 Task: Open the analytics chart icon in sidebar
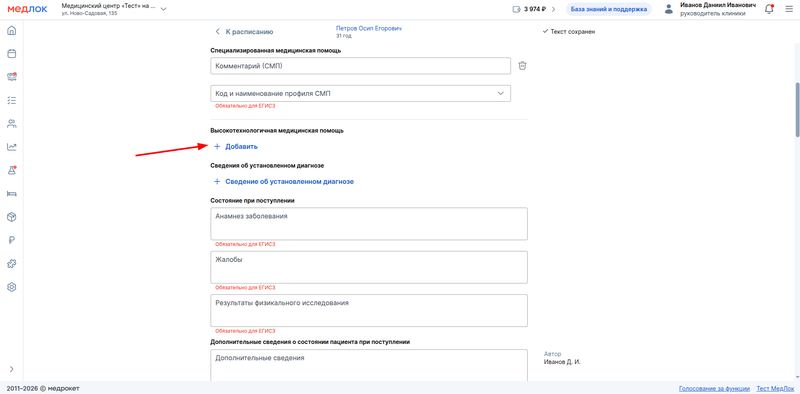(x=12, y=147)
